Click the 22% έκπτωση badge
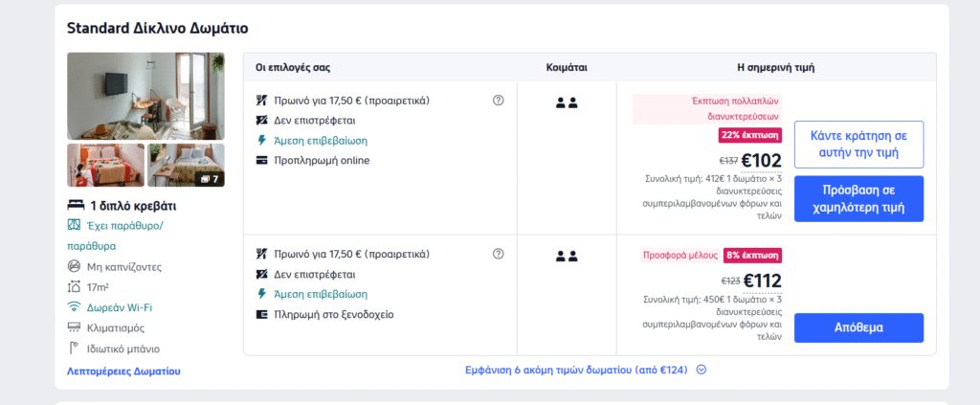 750,135
